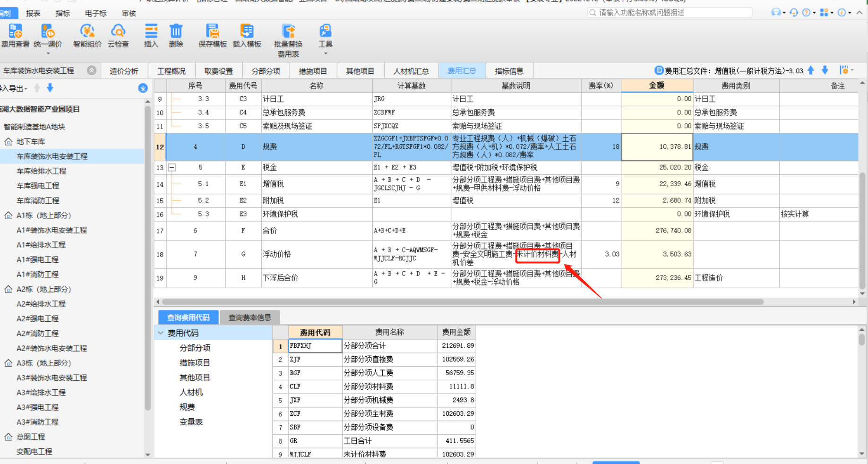Click the 查询费用代码 button
Viewport: 868px width, 464px height.
click(x=188, y=318)
